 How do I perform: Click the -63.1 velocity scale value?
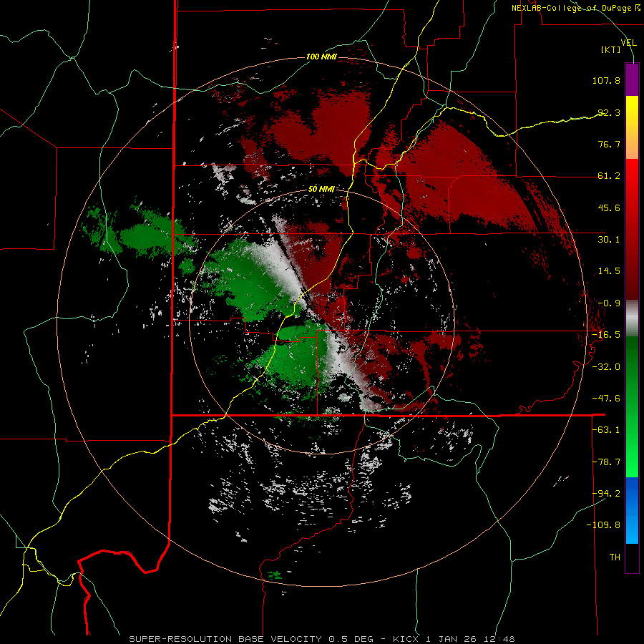coord(606,430)
